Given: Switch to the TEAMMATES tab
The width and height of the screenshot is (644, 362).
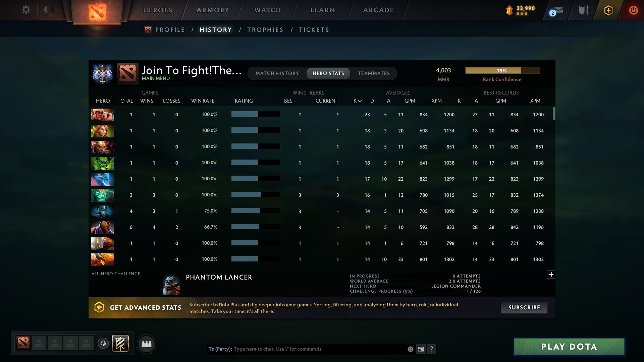Looking at the screenshot, I should coord(374,73).
